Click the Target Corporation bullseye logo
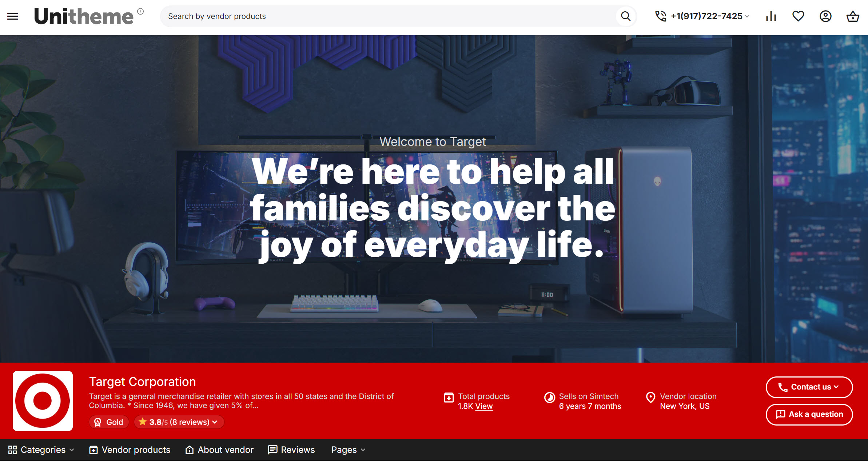 click(43, 401)
